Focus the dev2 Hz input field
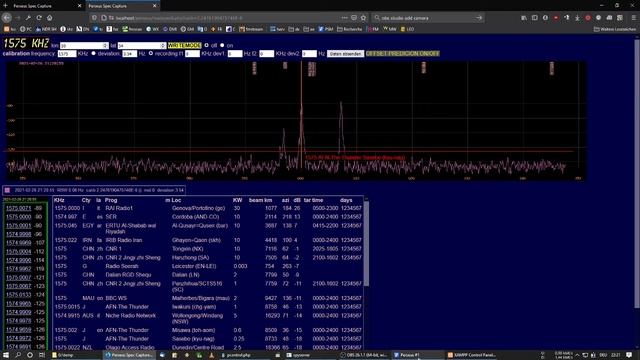The height and width of the screenshot is (360, 640). (x=309, y=54)
